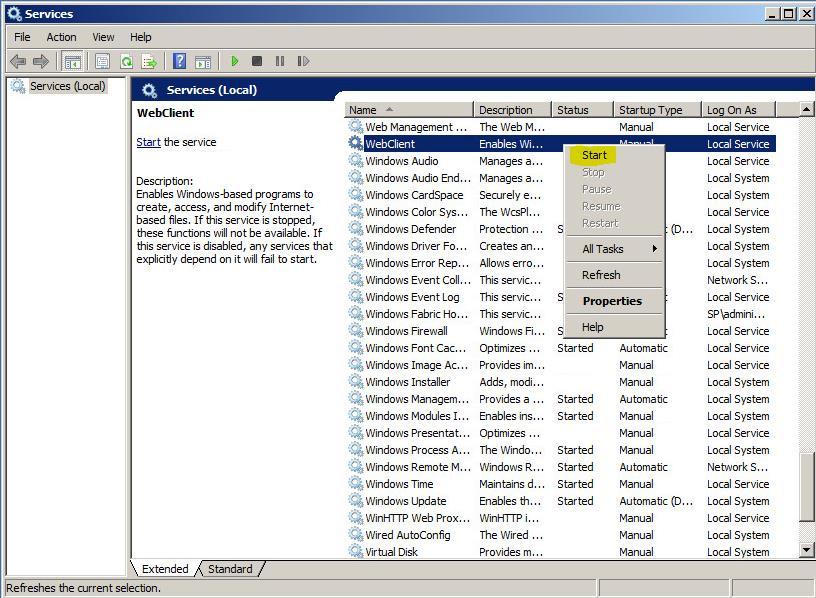Sort by the Name column header
Viewport: 816px width, 598px height.
coord(409,110)
